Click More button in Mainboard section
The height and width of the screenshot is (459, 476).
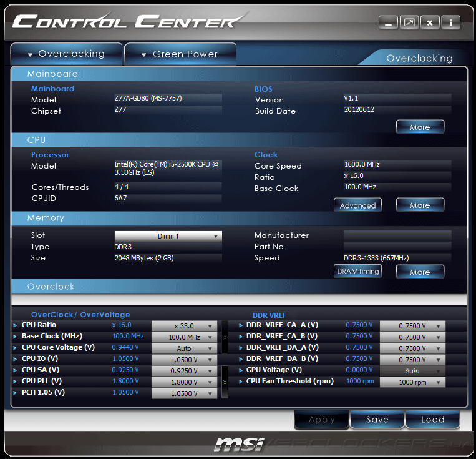pyautogui.click(x=420, y=127)
